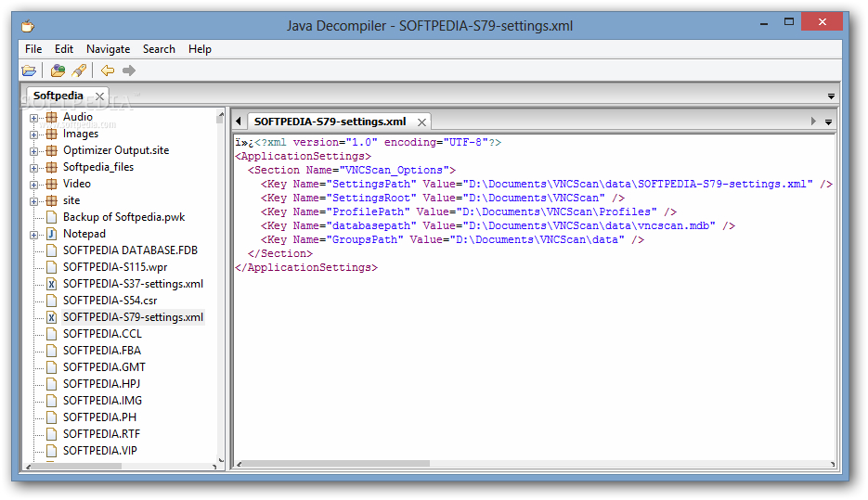Click the Images package icon
The height and width of the screenshot is (500, 868).
coord(51,134)
